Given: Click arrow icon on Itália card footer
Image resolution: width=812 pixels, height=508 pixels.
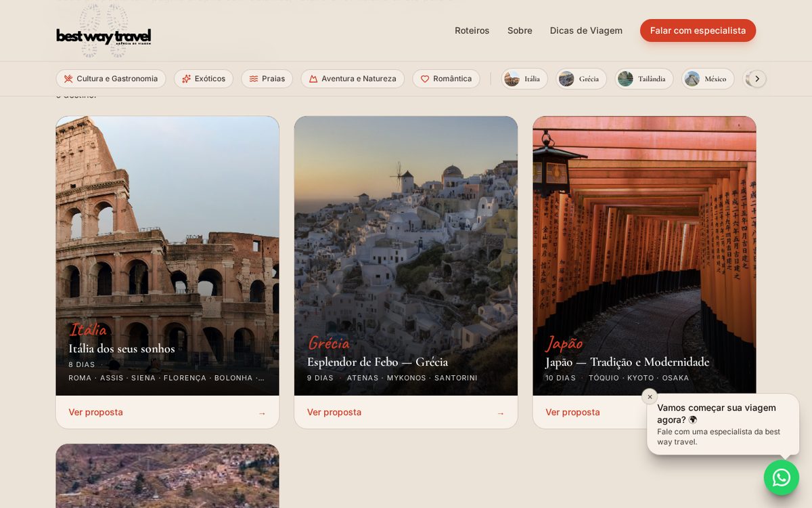Looking at the screenshot, I should pos(262,413).
